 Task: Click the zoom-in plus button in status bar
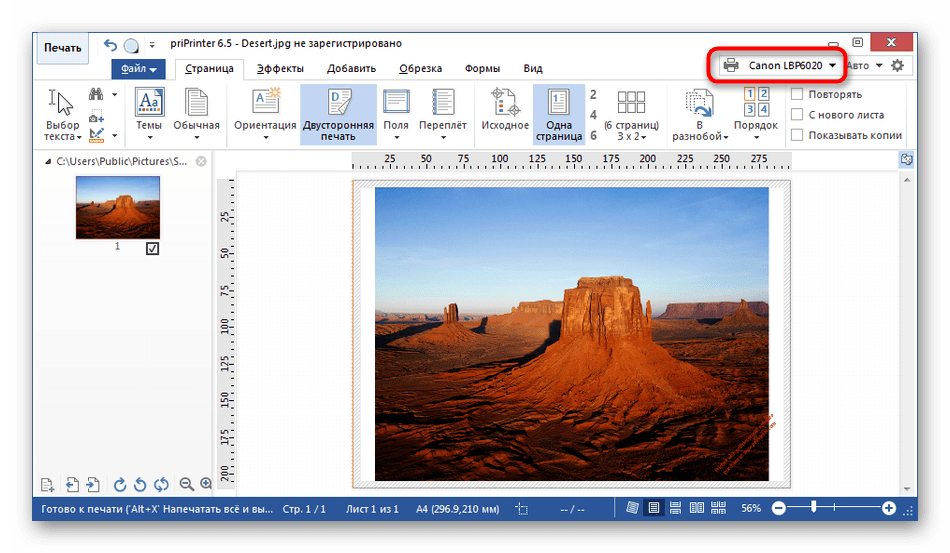click(x=888, y=508)
